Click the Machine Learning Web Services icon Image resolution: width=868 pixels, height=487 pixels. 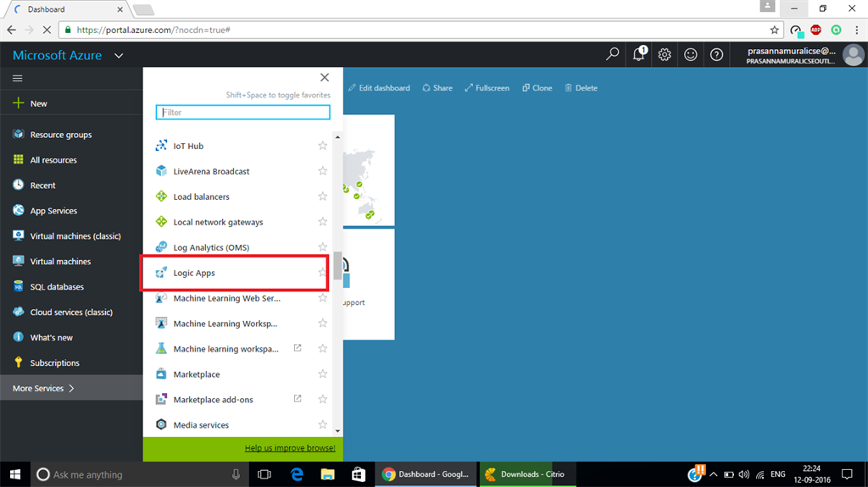161,298
